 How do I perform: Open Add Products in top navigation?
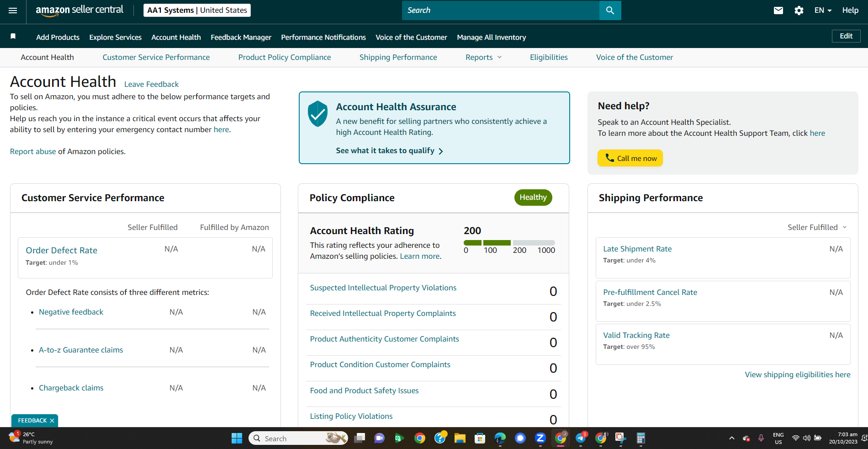coord(58,37)
